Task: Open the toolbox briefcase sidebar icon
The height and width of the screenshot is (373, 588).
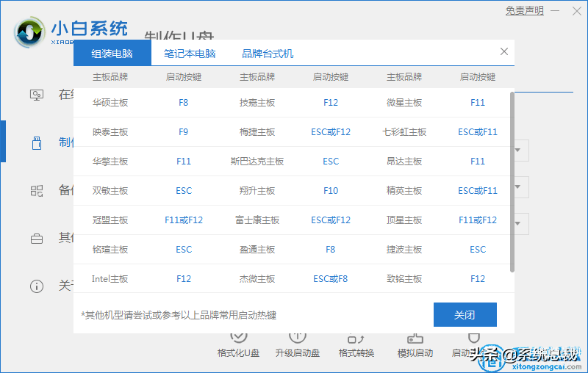Action: tap(36, 239)
